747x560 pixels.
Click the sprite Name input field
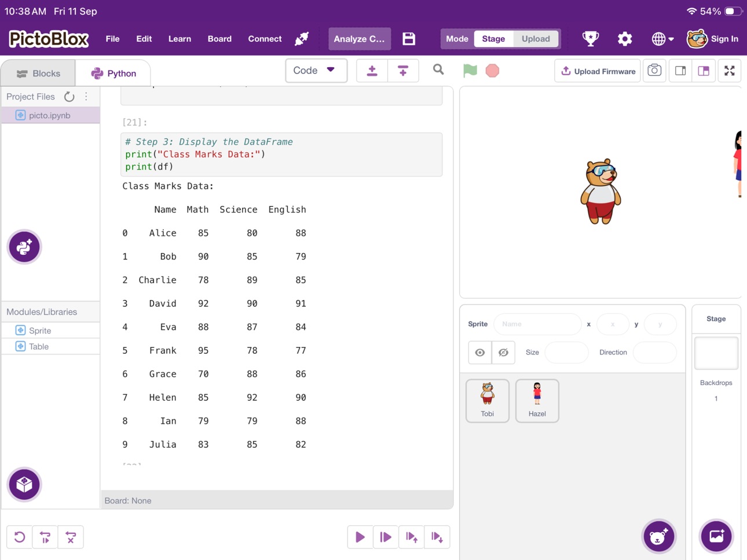pos(537,324)
